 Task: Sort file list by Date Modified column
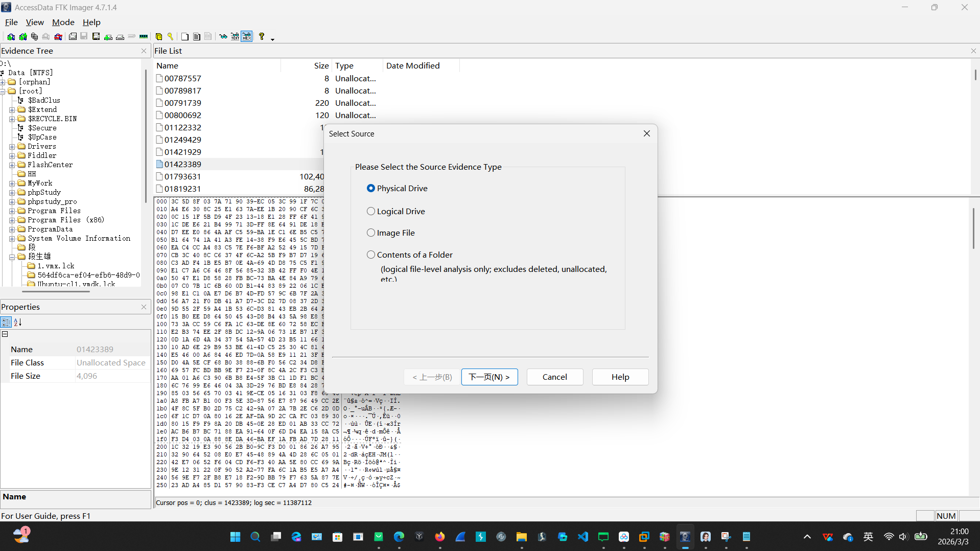tap(421, 66)
